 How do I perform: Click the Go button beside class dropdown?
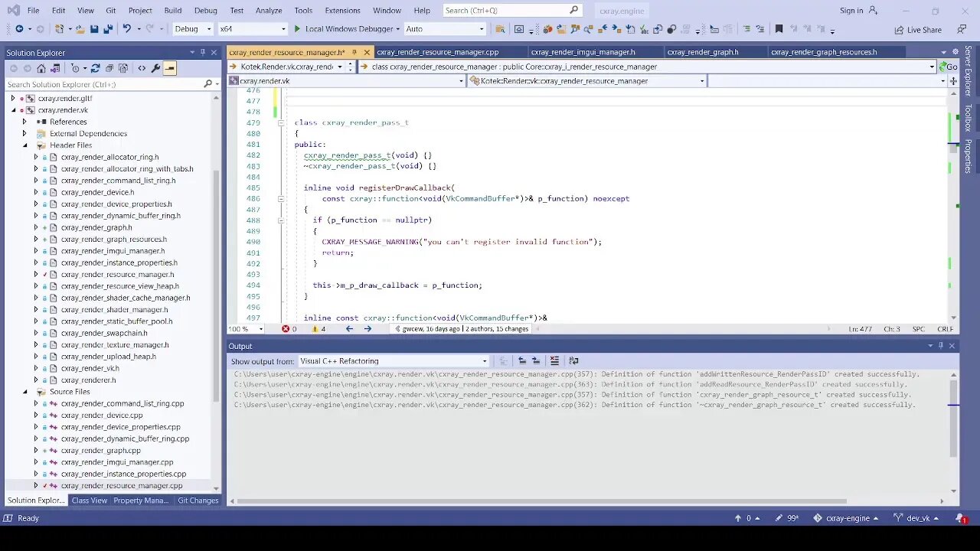[949, 67]
